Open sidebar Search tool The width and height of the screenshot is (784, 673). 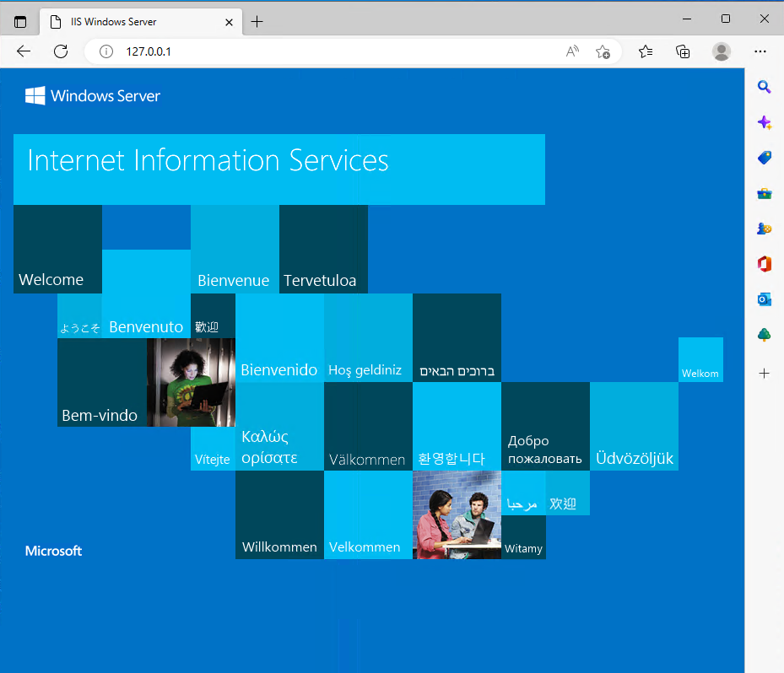[x=765, y=87]
